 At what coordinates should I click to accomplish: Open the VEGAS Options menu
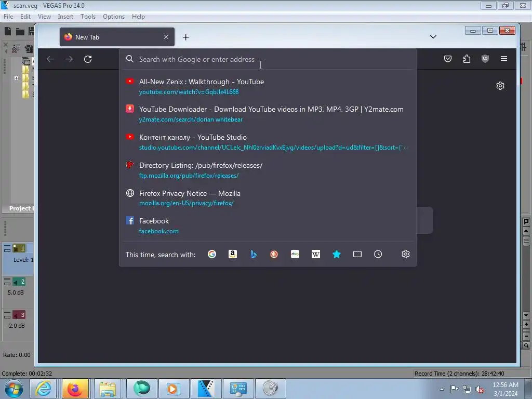pyautogui.click(x=114, y=17)
